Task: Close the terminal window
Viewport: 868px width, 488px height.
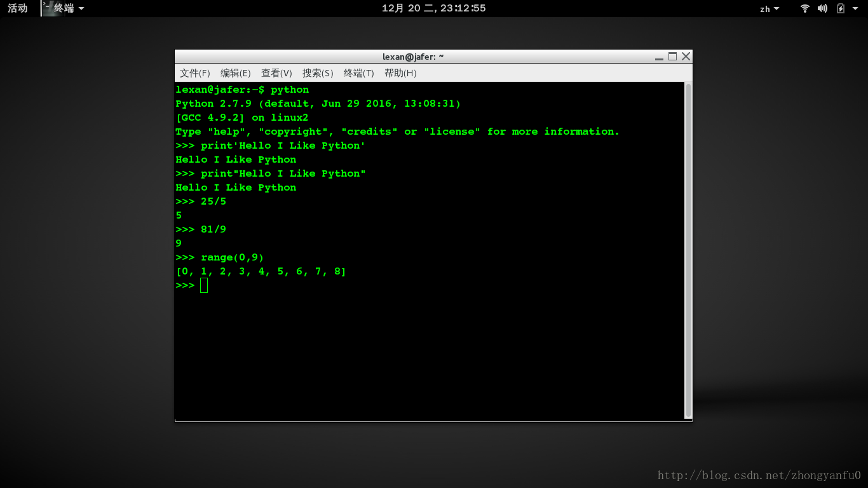Action: click(686, 57)
